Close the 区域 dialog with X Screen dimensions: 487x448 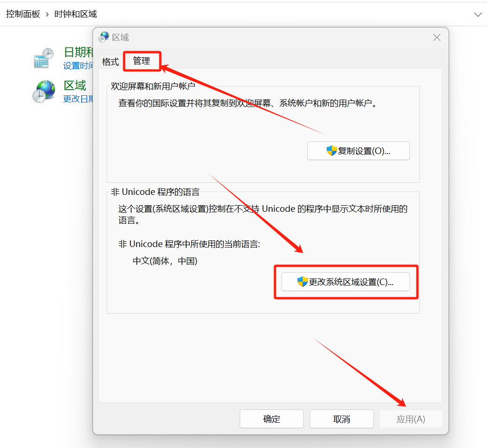tap(437, 38)
